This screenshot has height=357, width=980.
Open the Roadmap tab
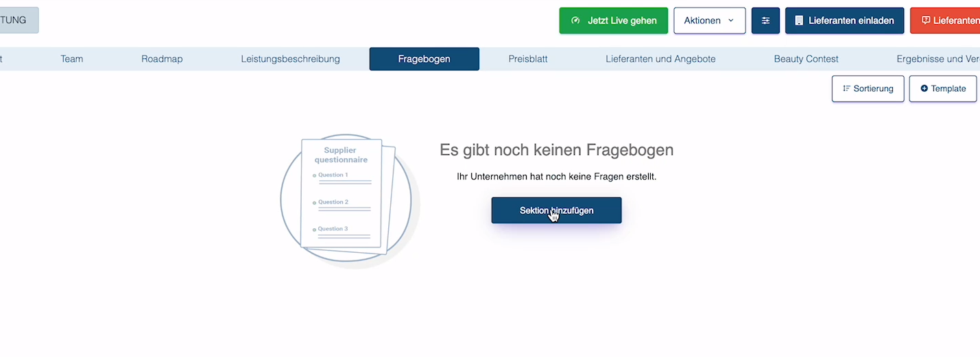(x=162, y=59)
